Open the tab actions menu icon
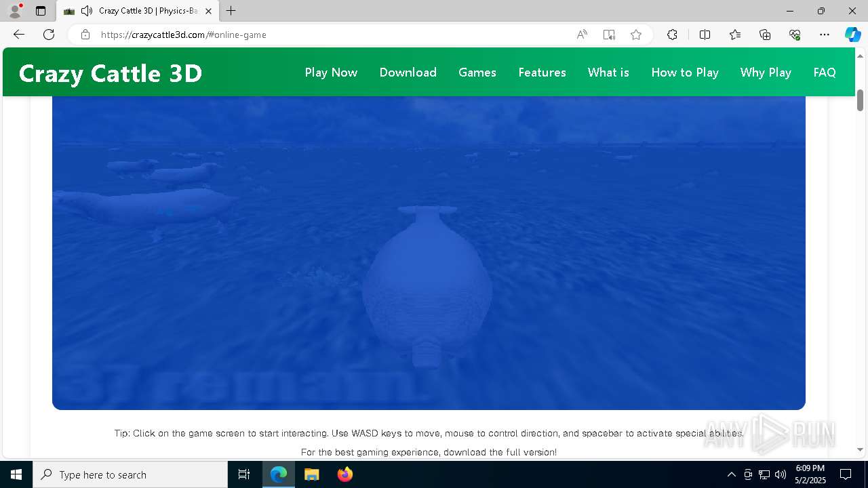The width and height of the screenshot is (868, 488). point(41,11)
